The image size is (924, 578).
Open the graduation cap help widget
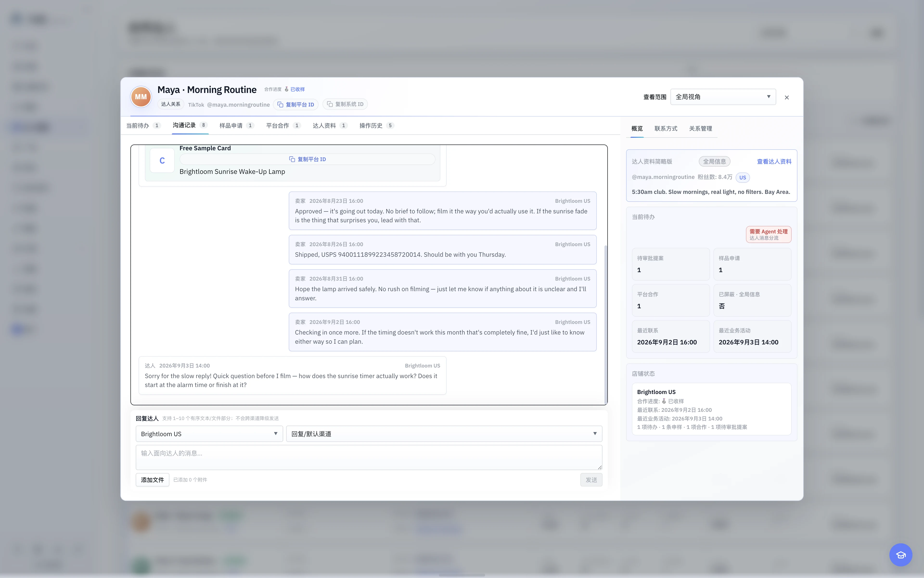click(900, 555)
